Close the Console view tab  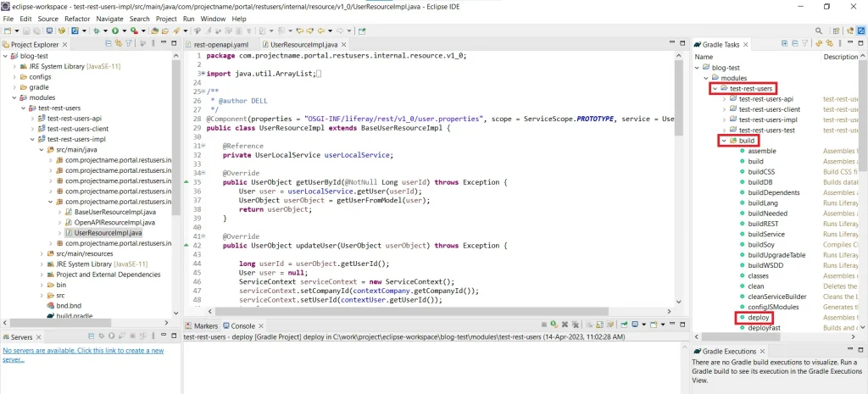click(260, 326)
